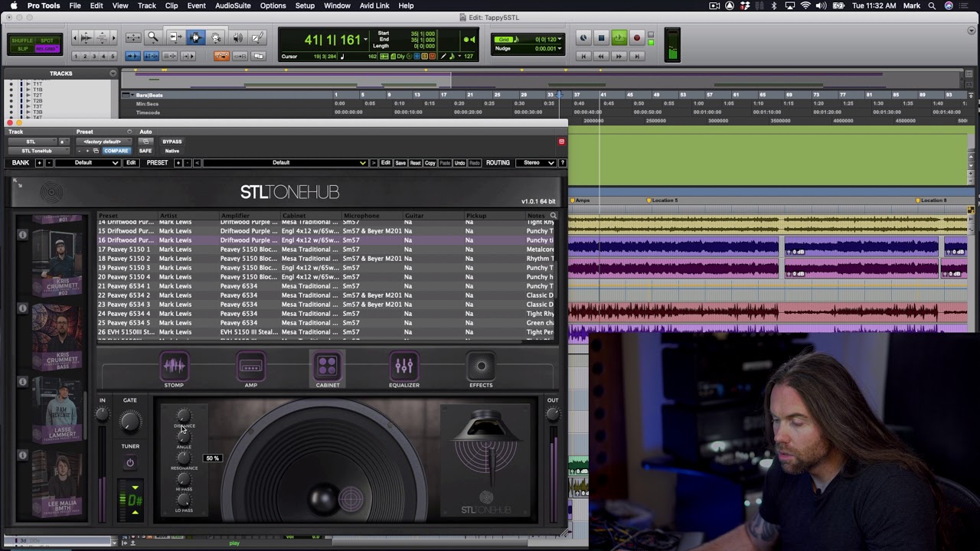Open the File menu

pos(75,5)
